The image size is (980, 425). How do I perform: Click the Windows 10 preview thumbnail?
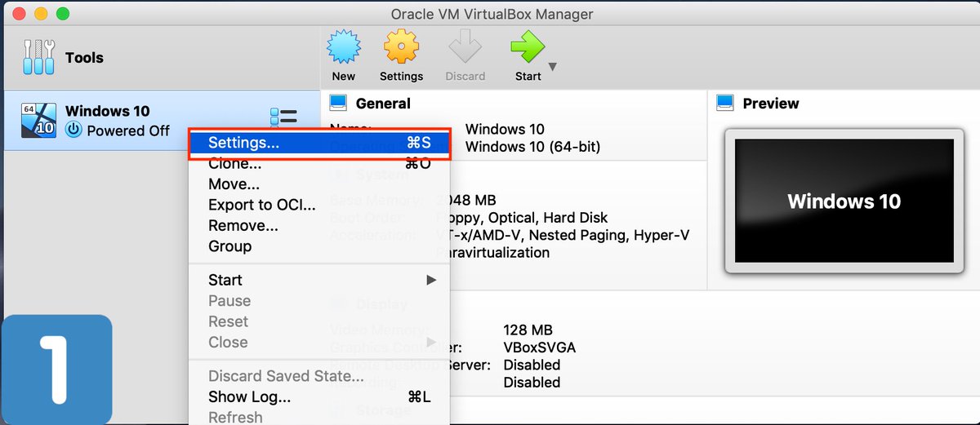click(844, 201)
